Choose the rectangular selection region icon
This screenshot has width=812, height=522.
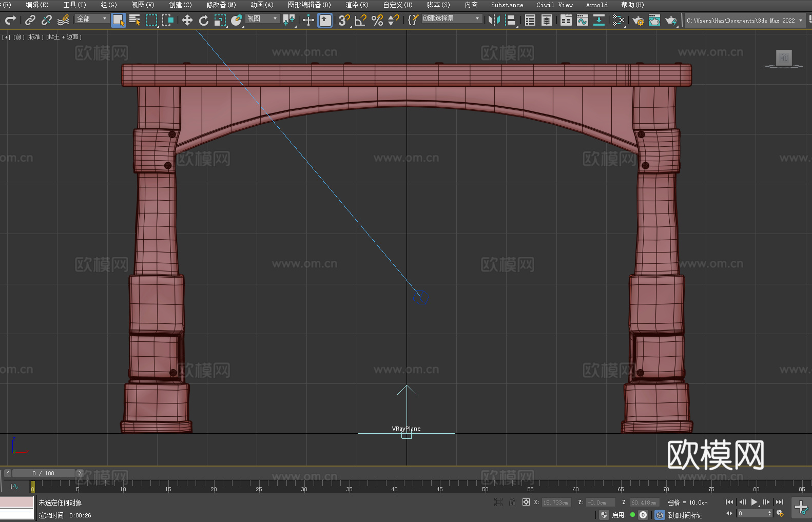click(151, 20)
